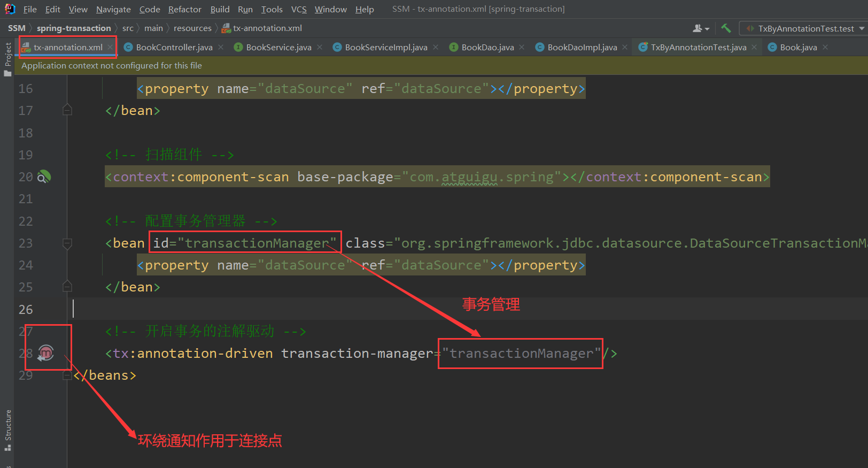Open TxByAnnotationTest.test run configuration dropdown
Viewport: 868px width, 468px height.
point(805,28)
